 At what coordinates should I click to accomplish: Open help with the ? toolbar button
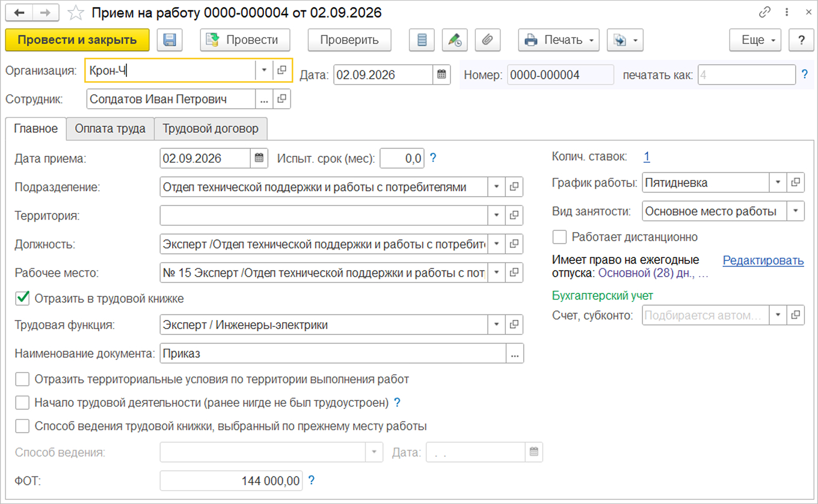tap(801, 40)
